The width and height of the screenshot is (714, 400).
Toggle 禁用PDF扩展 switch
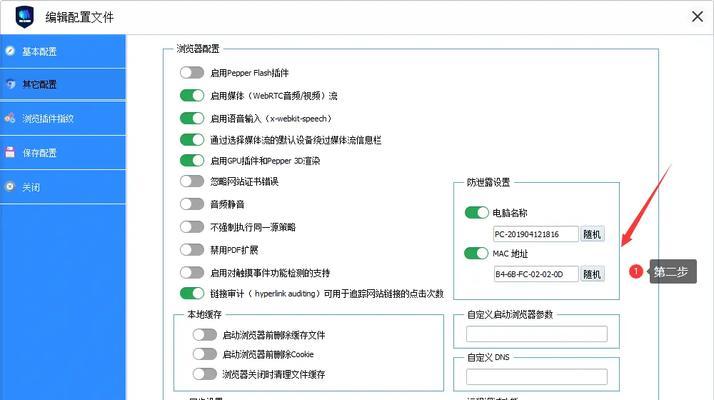pos(192,250)
